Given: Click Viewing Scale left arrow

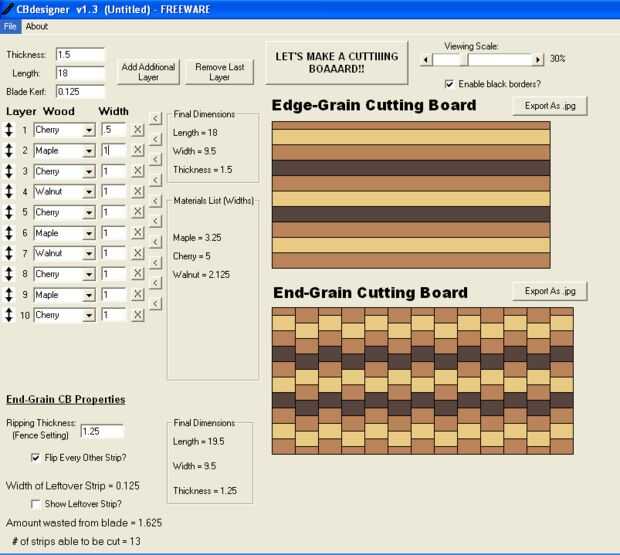Looking at the screenshot, I should tap(426, 60).
